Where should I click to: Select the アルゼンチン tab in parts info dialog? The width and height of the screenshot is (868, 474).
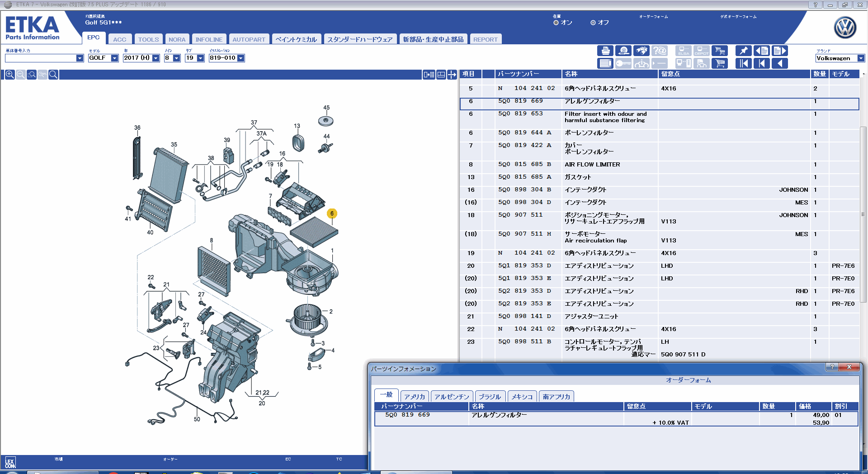tap(452, 397)
